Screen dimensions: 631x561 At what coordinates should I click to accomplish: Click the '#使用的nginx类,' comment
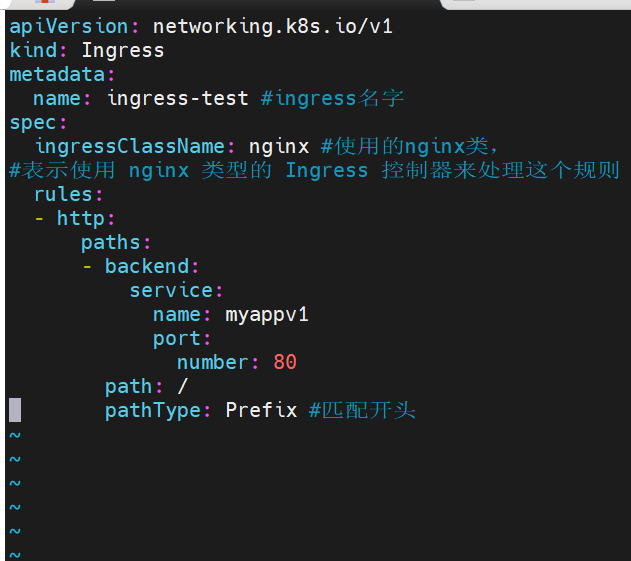click(x=410, y=146)
